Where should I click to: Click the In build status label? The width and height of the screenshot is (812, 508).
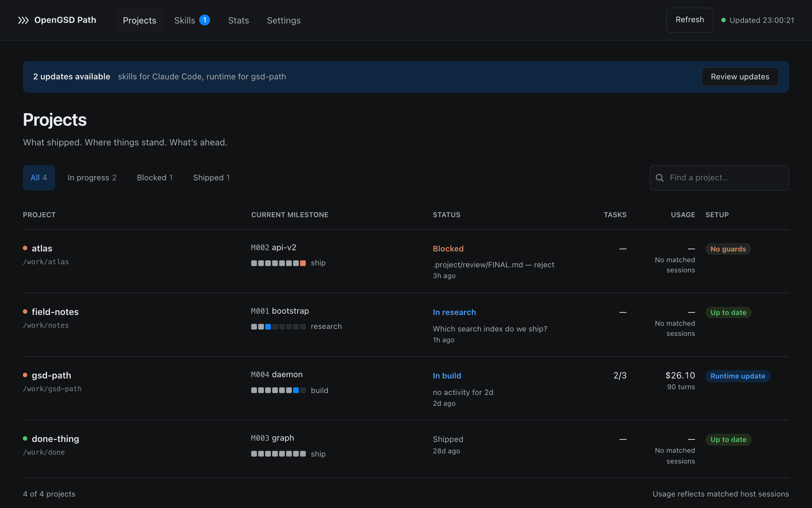(x=447, y=376)
